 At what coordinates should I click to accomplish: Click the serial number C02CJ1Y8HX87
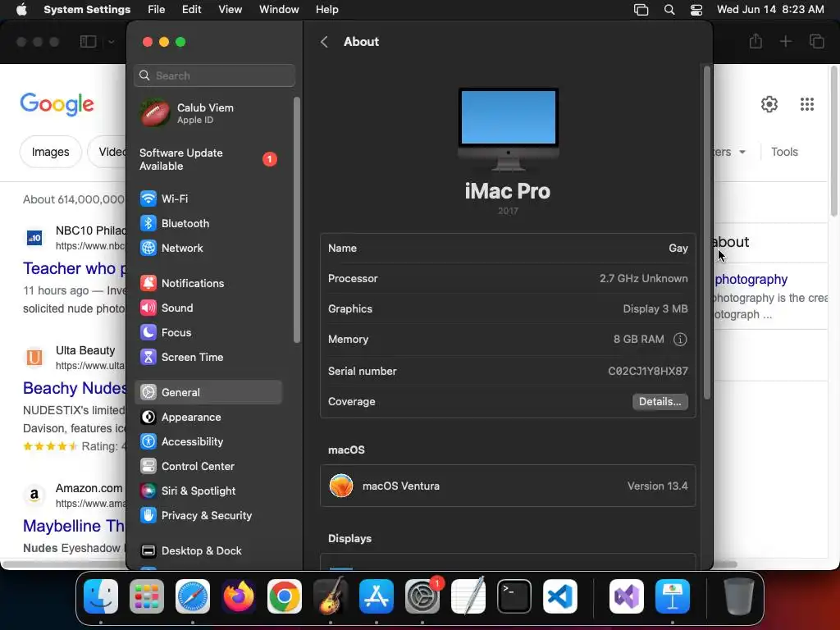point(648,372)
